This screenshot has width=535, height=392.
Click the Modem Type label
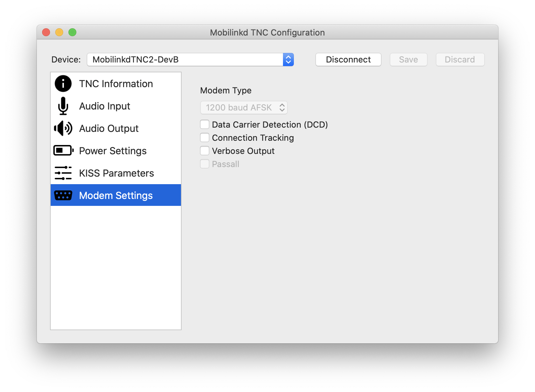(226, 90)
